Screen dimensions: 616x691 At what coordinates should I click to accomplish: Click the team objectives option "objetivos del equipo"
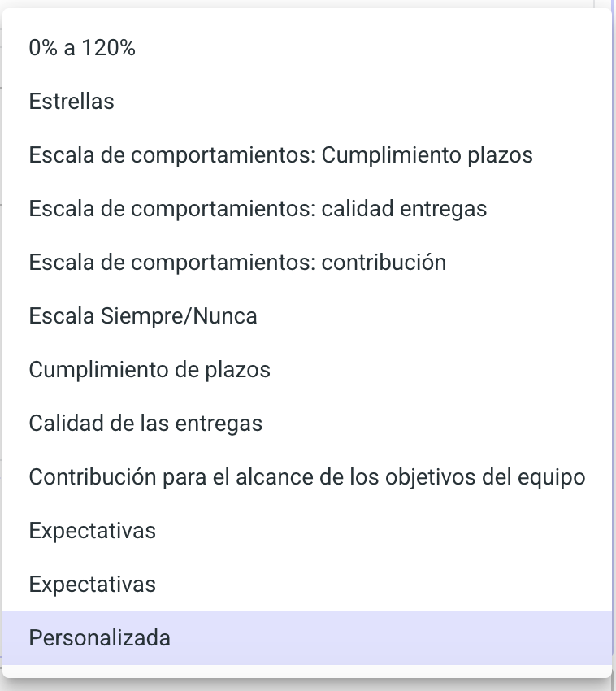[306, 477]
